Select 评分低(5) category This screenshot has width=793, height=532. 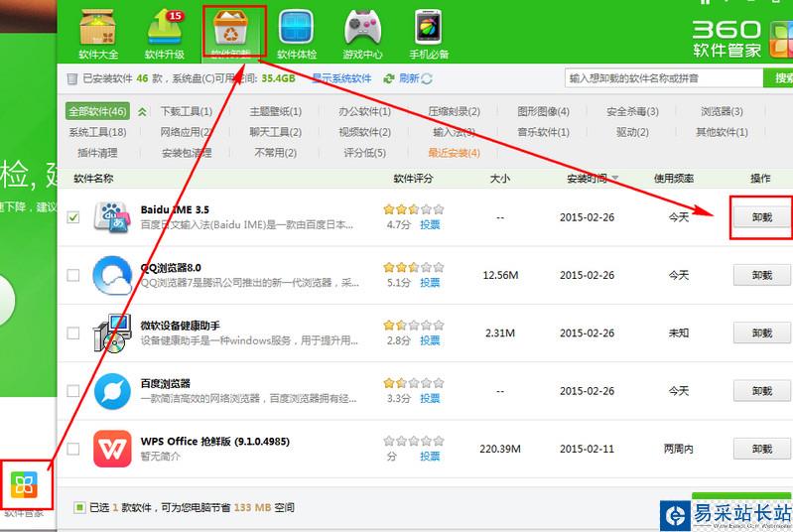[364, 153]
